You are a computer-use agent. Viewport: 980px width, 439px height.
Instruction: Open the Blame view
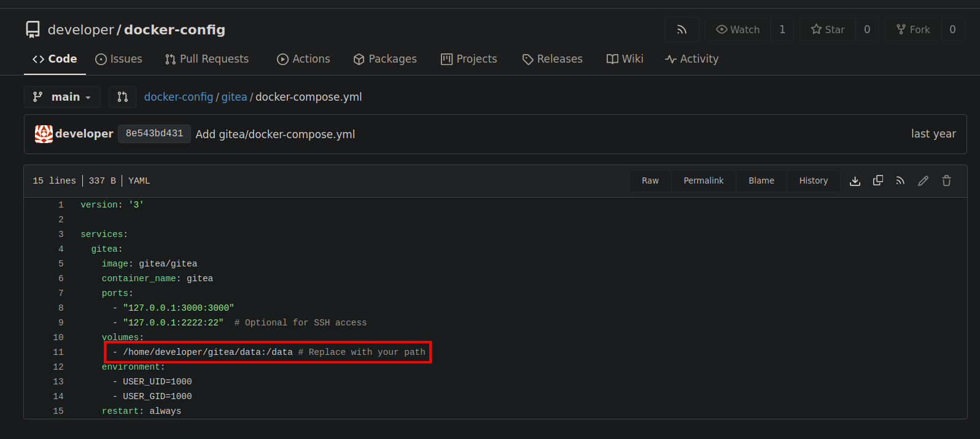pyautogui.click(x=761, y=181)
